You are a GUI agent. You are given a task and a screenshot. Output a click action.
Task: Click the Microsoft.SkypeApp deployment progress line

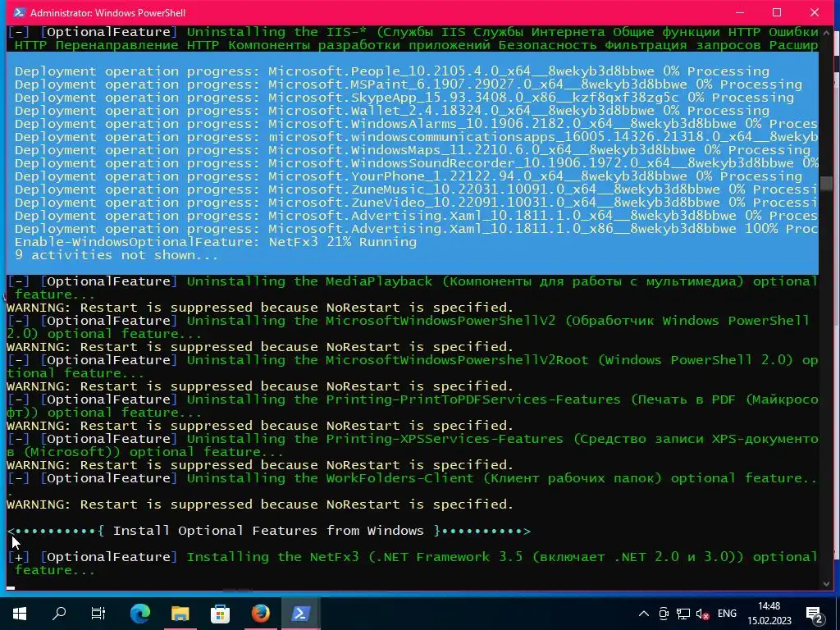click(404, 98)
